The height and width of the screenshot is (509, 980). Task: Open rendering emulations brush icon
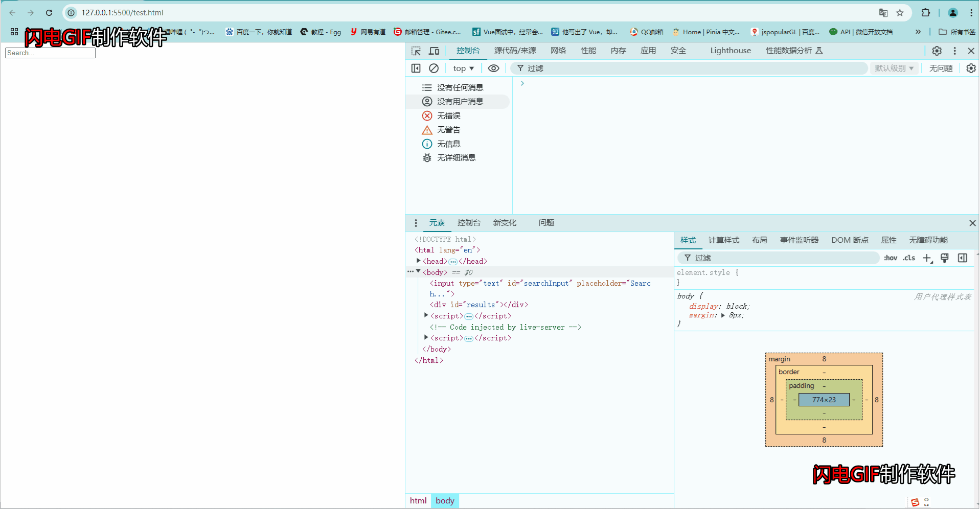click(945, 258)
